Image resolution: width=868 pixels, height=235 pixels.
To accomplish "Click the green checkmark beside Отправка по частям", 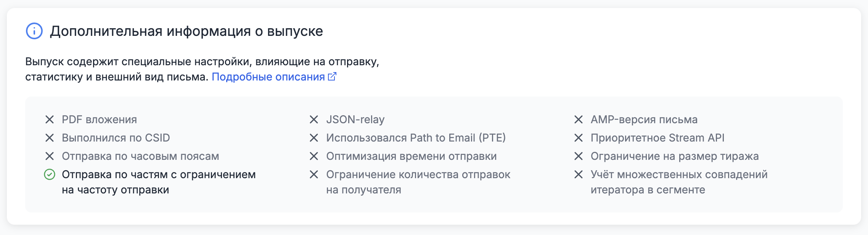I will (49, 175).
